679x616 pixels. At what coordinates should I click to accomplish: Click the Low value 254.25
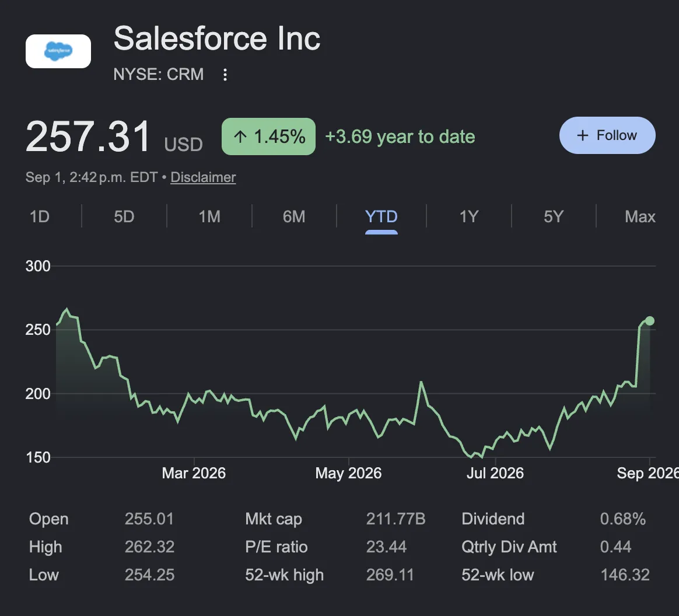click(x=150, y=575)
